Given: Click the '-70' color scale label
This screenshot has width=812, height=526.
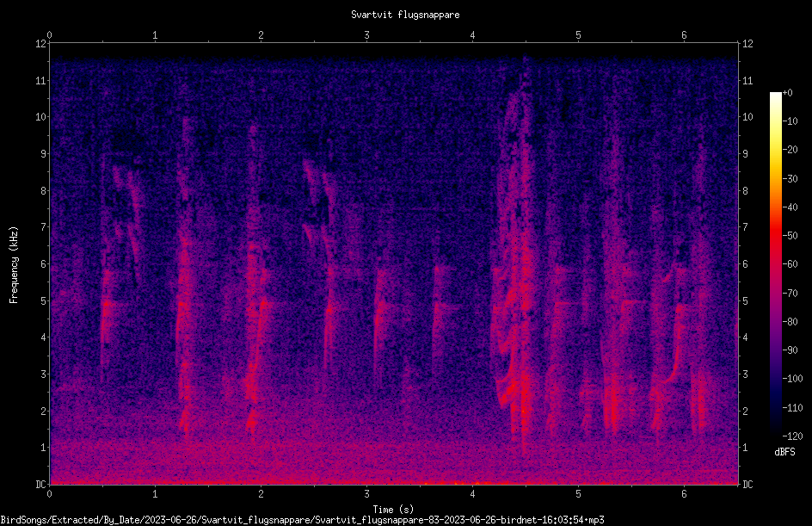Looking at the screenshot, I should tap(790, 294).
